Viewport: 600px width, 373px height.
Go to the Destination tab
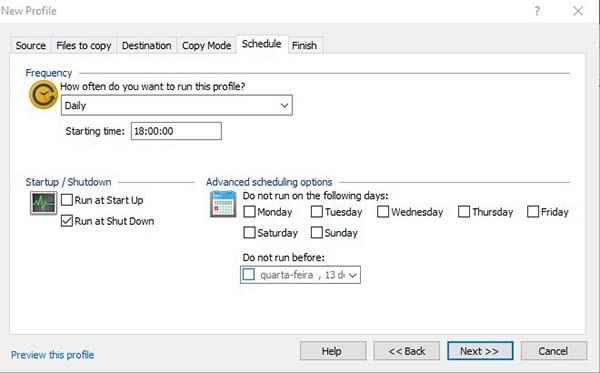pyautogui.click(x=147, y=46)
